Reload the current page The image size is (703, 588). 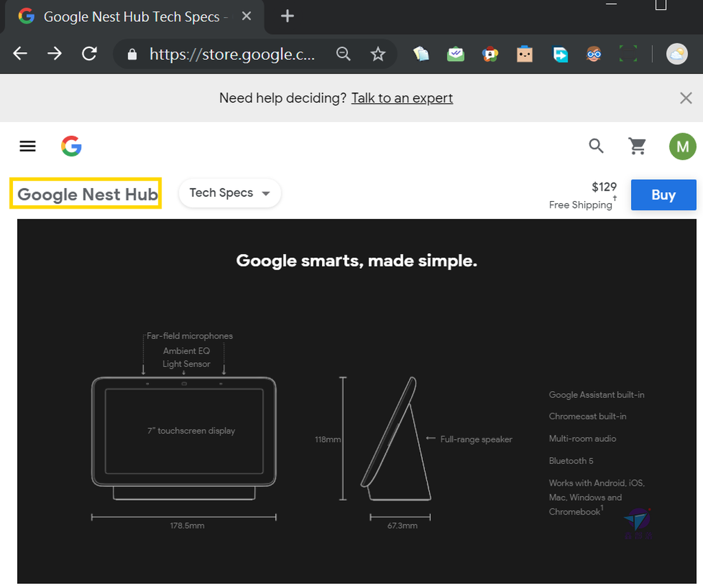[89, 54]
